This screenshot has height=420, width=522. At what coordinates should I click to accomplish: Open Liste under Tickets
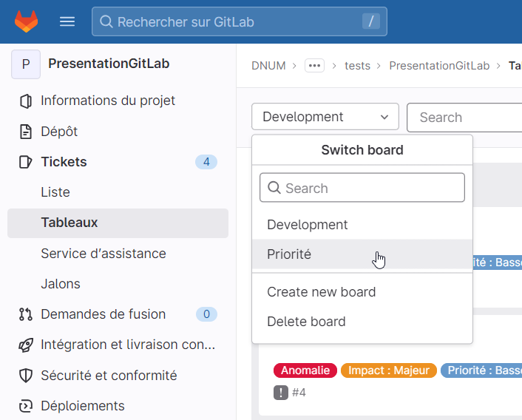coord(55,192)
